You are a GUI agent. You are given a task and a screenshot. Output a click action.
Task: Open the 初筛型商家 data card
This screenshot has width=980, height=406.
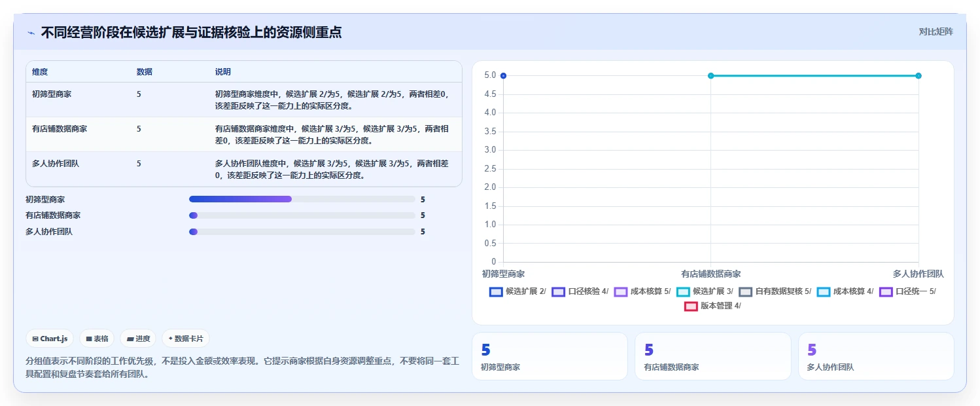(x=550, y=356)
